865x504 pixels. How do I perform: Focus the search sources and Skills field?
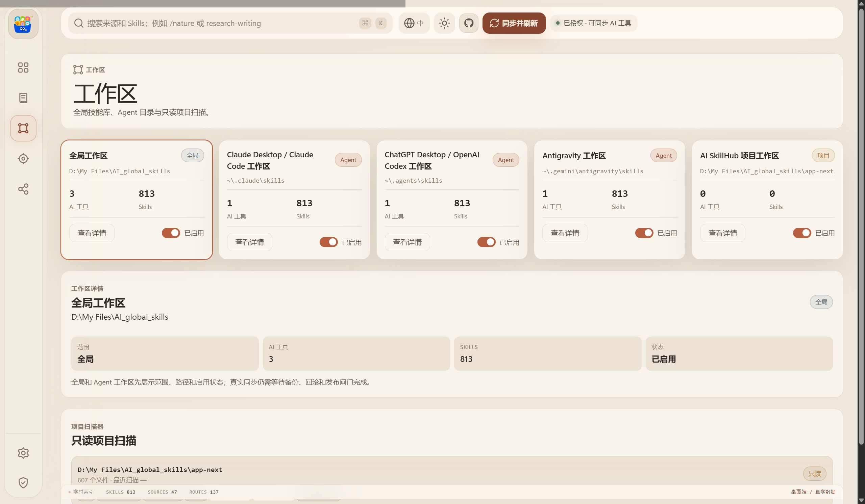[x=230, y=23]
